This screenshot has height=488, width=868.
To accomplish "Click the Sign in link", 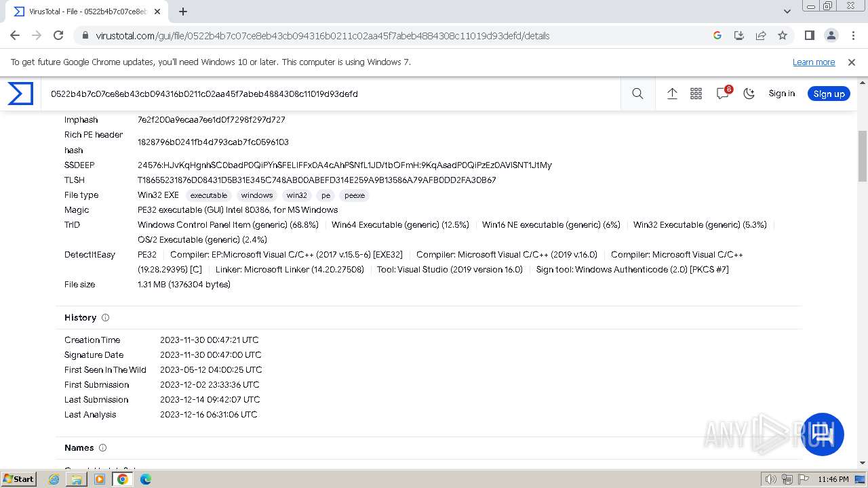I will [x=781, y=94].
